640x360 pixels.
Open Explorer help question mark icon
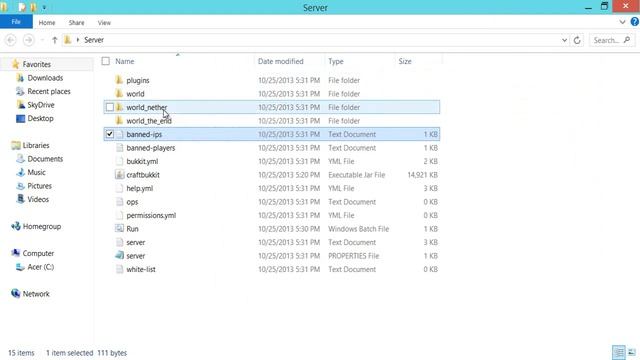coord(635,22)
